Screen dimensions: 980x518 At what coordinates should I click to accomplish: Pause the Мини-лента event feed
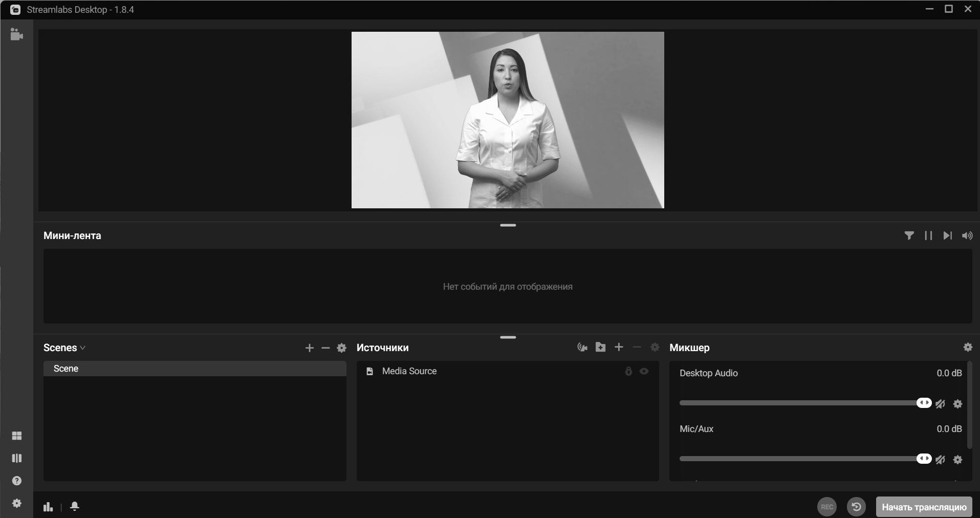[x=928, y=235]
